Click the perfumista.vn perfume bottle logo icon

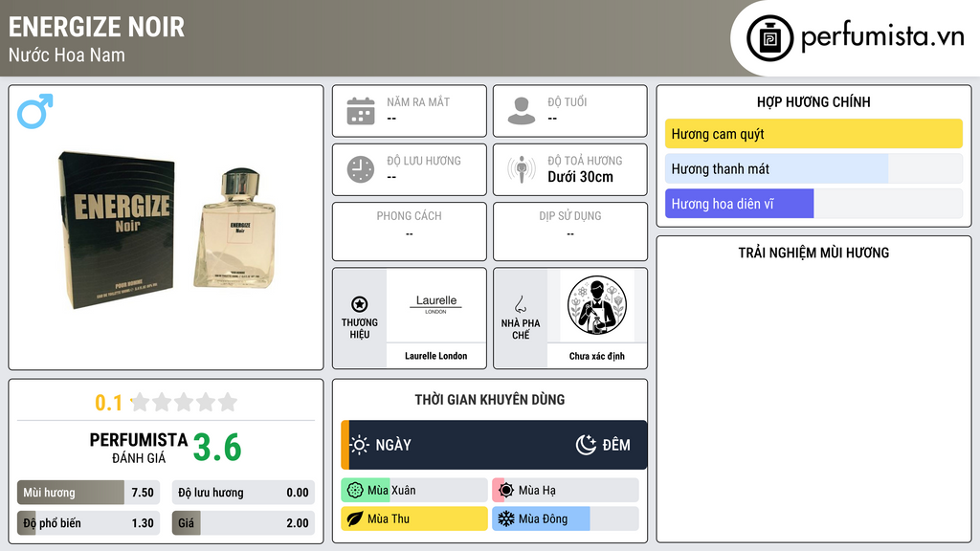coord(769,38)
